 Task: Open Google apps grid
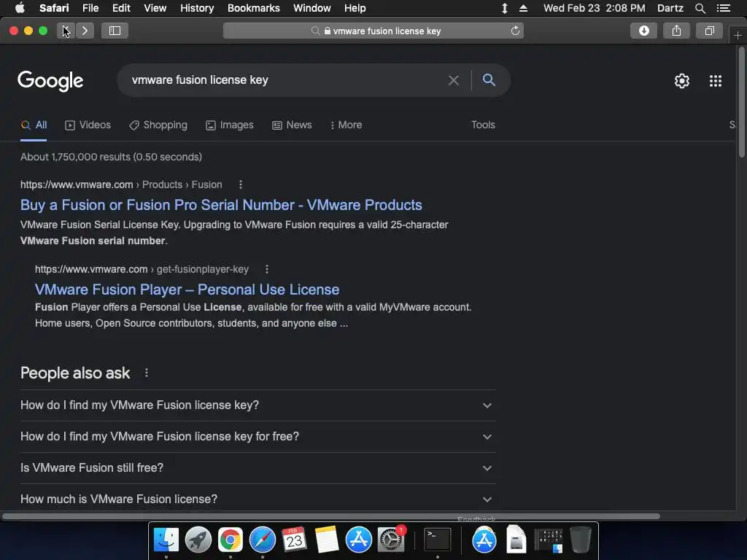point(715,81)
